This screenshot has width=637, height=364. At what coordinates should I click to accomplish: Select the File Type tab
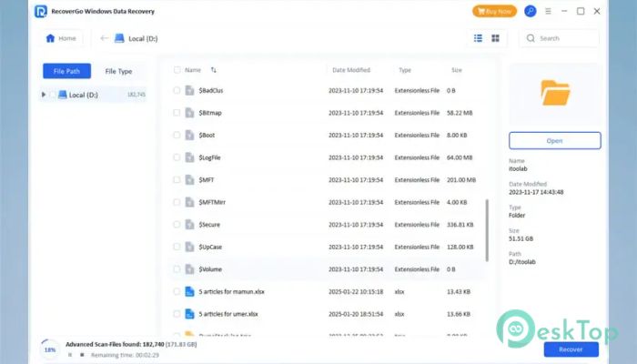pyautogui.click(x=118, y=71)
